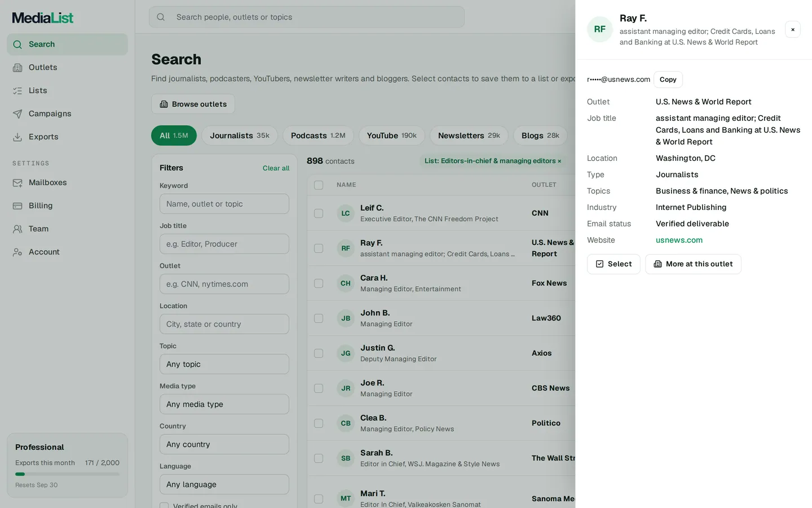Click the Mailboxes envelope icon

17,183
